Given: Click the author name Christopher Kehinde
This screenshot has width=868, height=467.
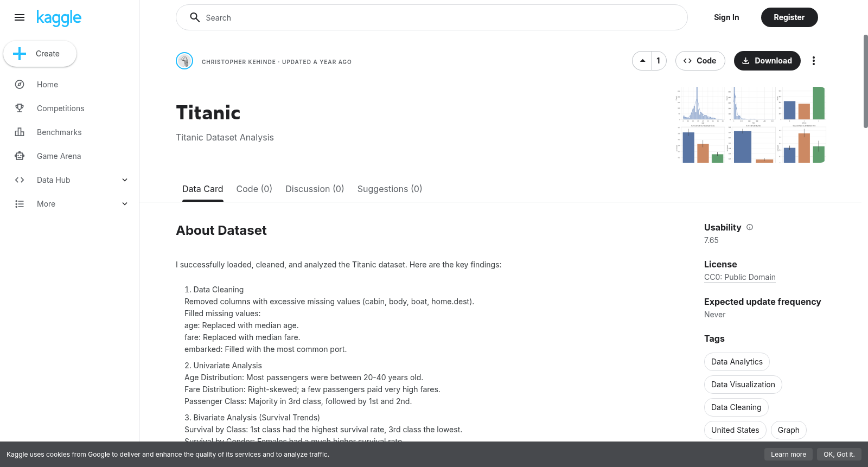Looking at the screenshot, I should (x=239, y=62).
